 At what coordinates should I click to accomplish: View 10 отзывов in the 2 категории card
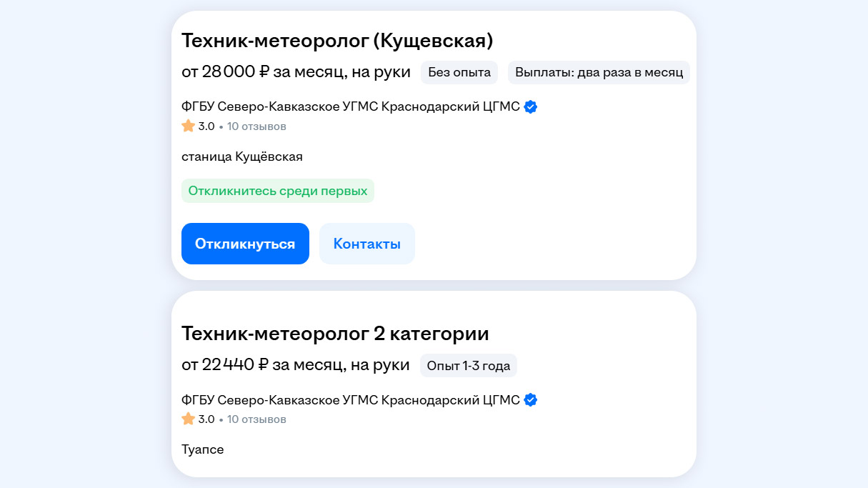coord(256,419)
